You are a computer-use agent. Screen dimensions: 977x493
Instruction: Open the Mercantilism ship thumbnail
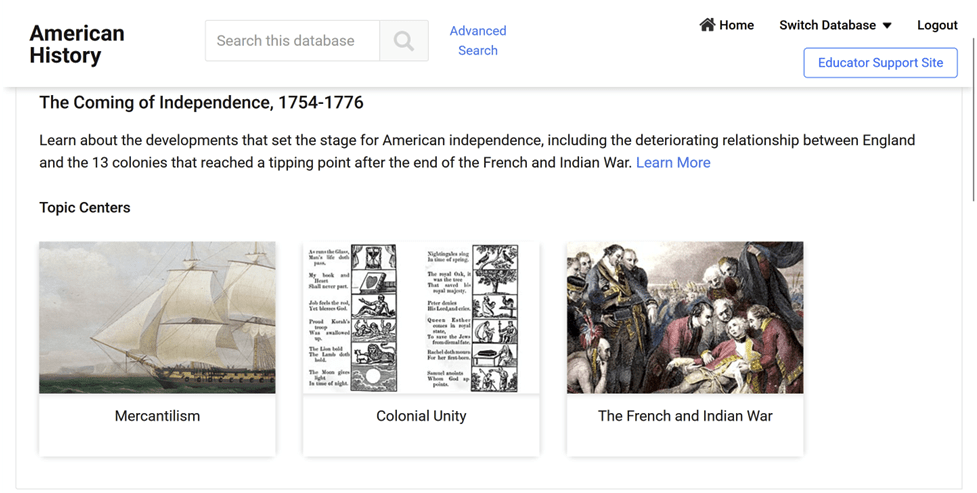[157, 317]
